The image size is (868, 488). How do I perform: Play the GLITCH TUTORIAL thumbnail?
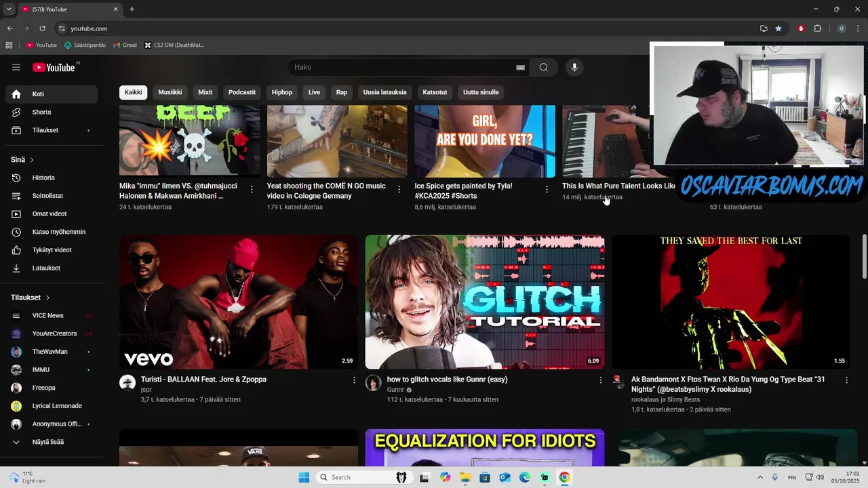pyautogui.click(x=485, y=302)
